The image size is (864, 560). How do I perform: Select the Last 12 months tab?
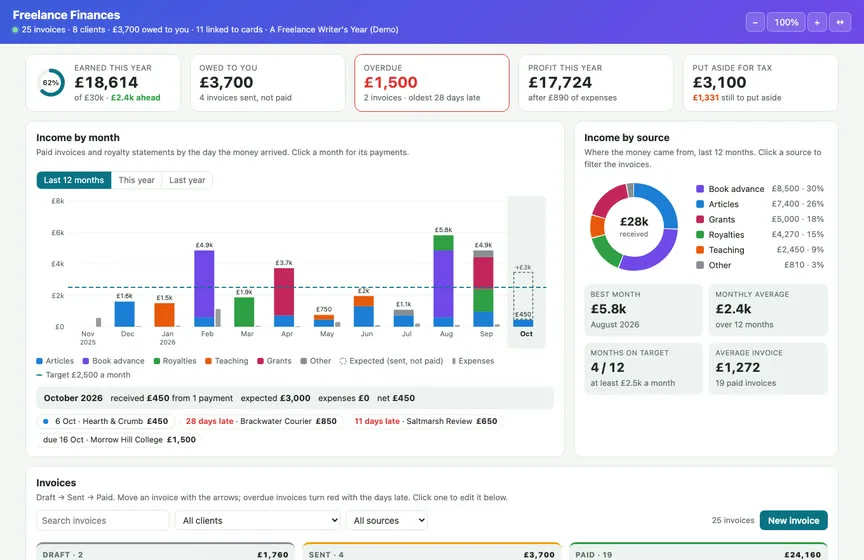pos(74,180)
